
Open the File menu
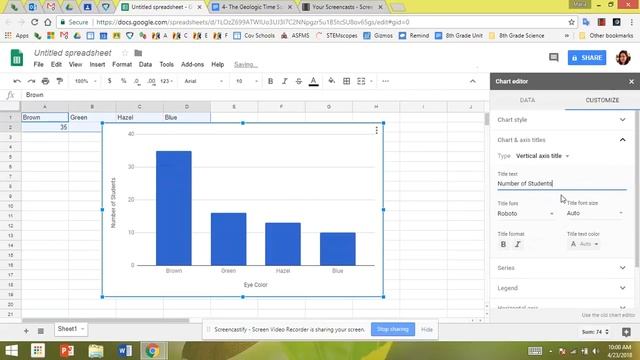pos(38,64)
